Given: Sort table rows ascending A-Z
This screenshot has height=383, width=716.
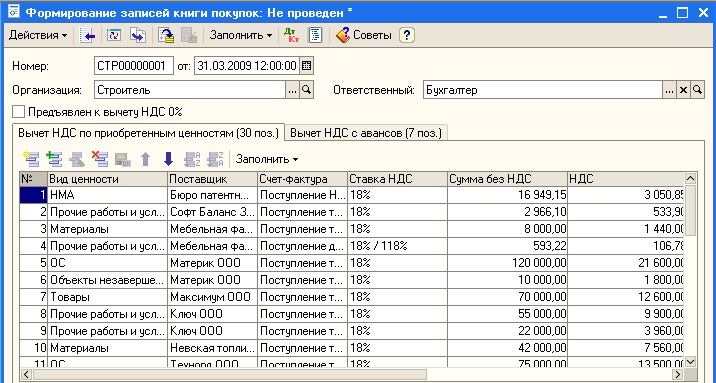Looking at the screenshot, I should pyautogui.click(x=192, y=159).
